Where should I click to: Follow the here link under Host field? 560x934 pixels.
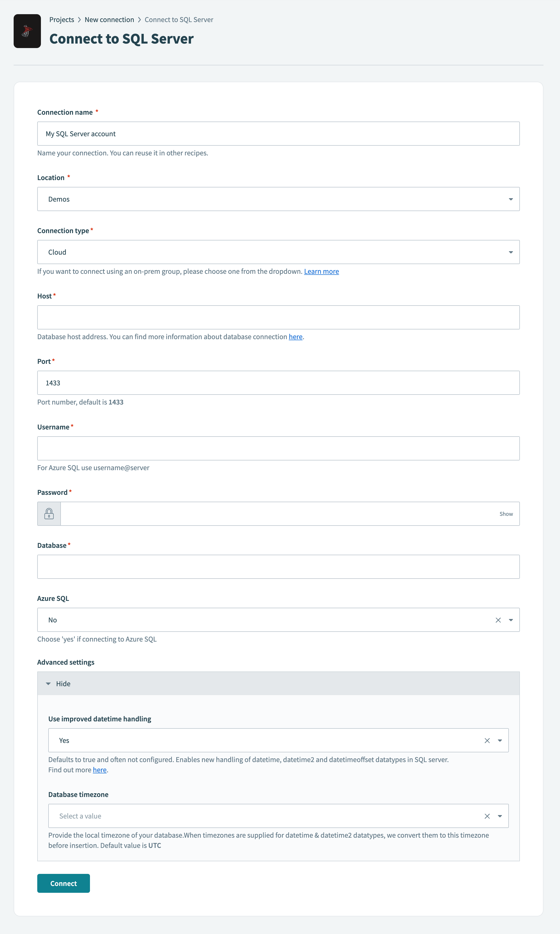[295, 337]
